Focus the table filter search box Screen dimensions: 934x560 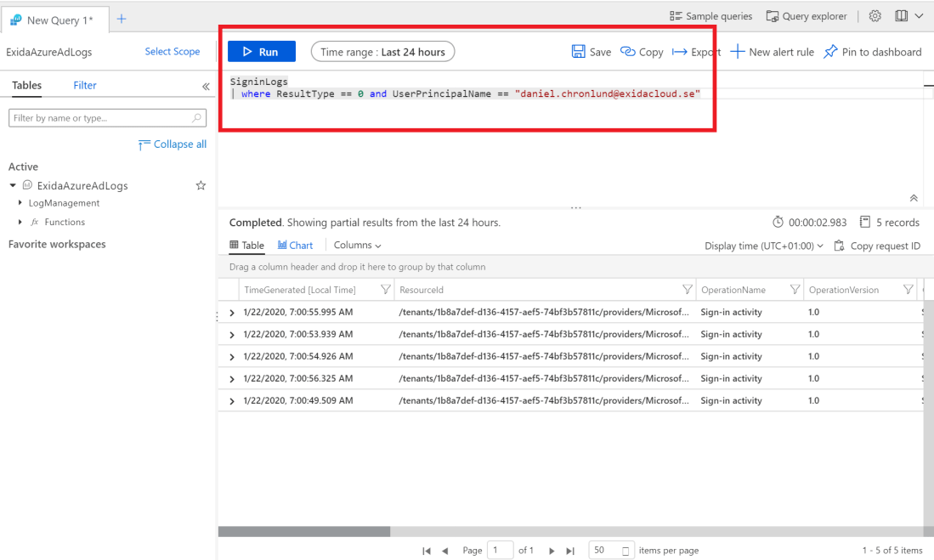(100, 118)
